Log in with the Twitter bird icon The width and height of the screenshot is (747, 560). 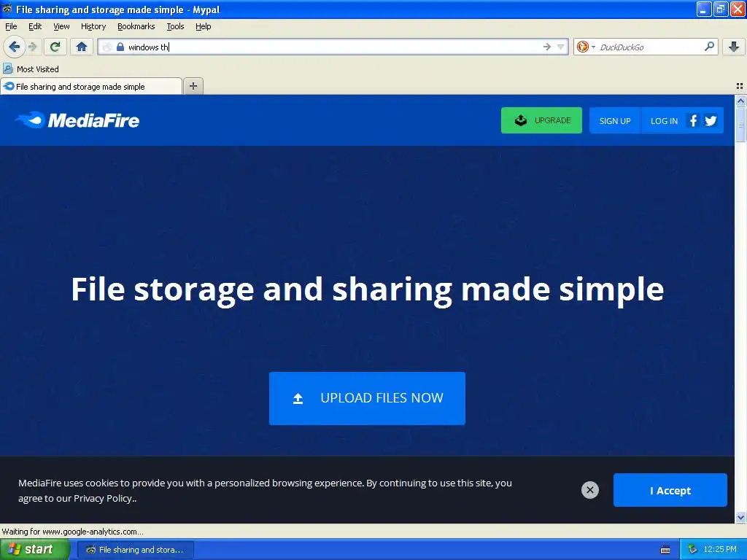click(711, 120)
